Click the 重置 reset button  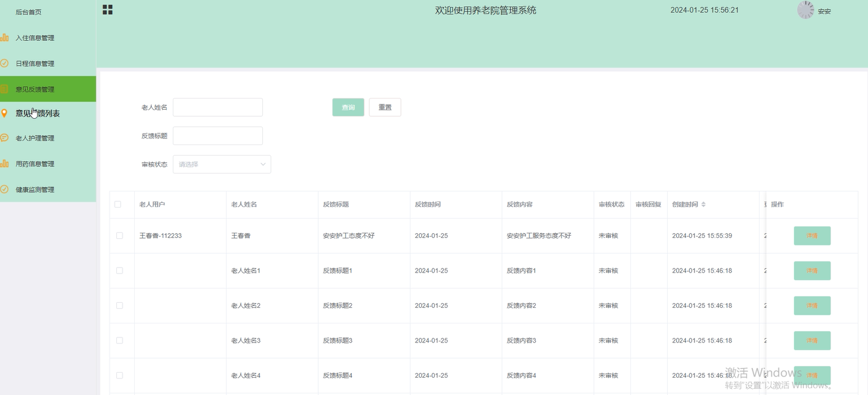coord(385,107)
